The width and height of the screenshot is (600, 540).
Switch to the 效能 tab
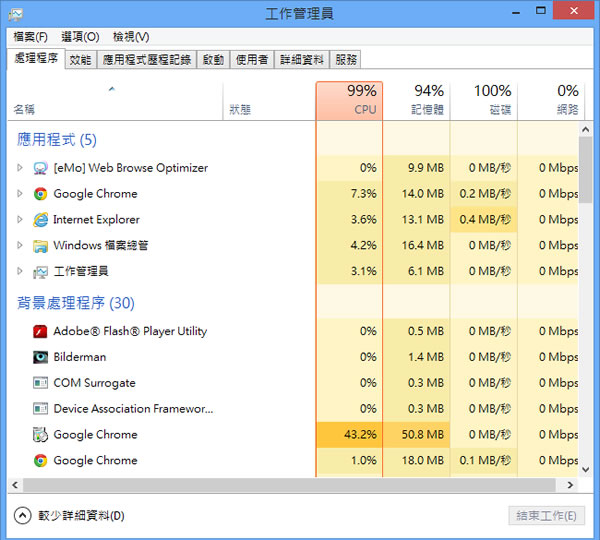tap(81, 60)
